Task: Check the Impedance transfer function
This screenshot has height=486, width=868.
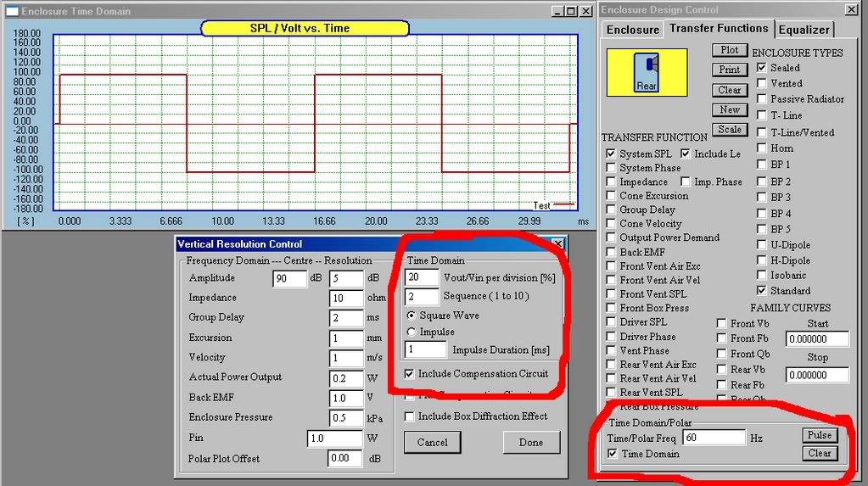Action: click(x=611, y=182)
